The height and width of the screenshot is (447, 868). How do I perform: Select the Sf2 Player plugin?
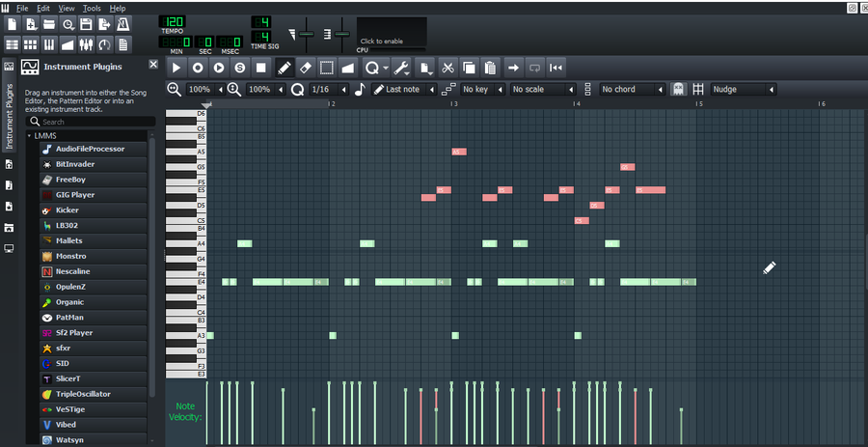[x=93, y=333]
